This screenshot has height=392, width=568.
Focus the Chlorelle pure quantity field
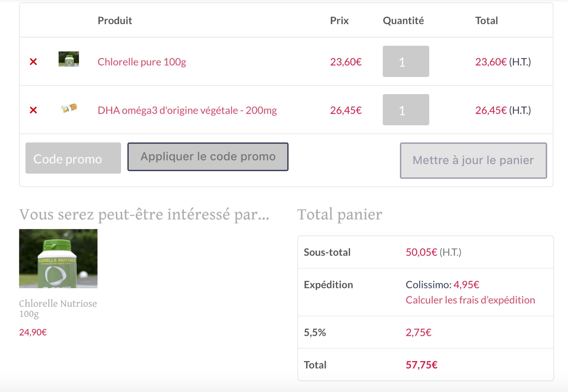click(406, 61)
